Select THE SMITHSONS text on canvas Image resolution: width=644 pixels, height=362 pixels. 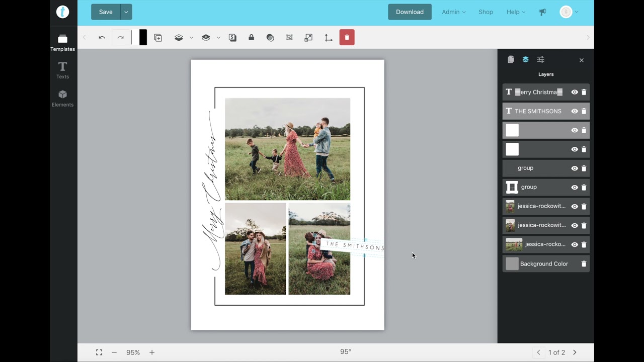(355, 246)
